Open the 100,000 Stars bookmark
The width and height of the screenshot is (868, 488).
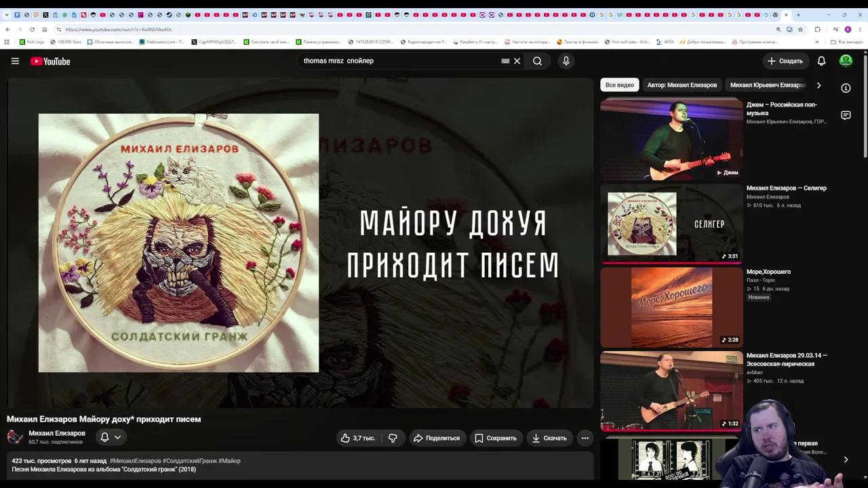[66, 42]
